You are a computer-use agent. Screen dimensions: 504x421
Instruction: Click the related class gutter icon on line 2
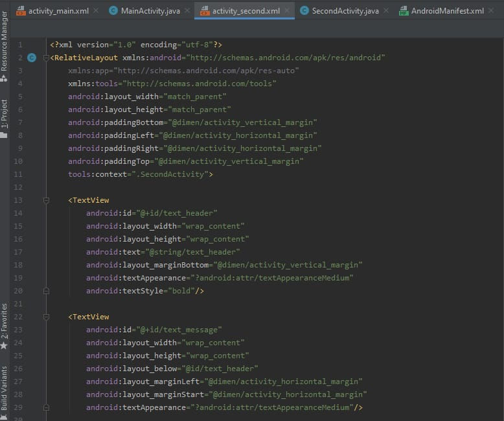pyautogui.click(x=32, y=58)
